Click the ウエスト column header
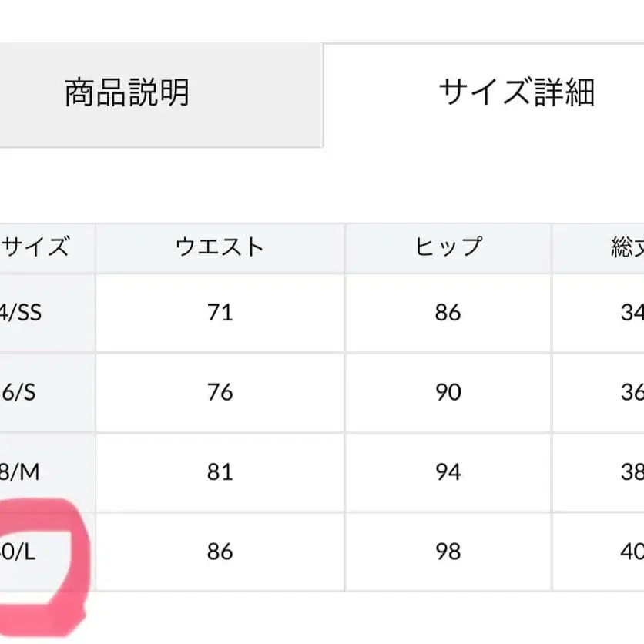644x644 pixels. 221,247
